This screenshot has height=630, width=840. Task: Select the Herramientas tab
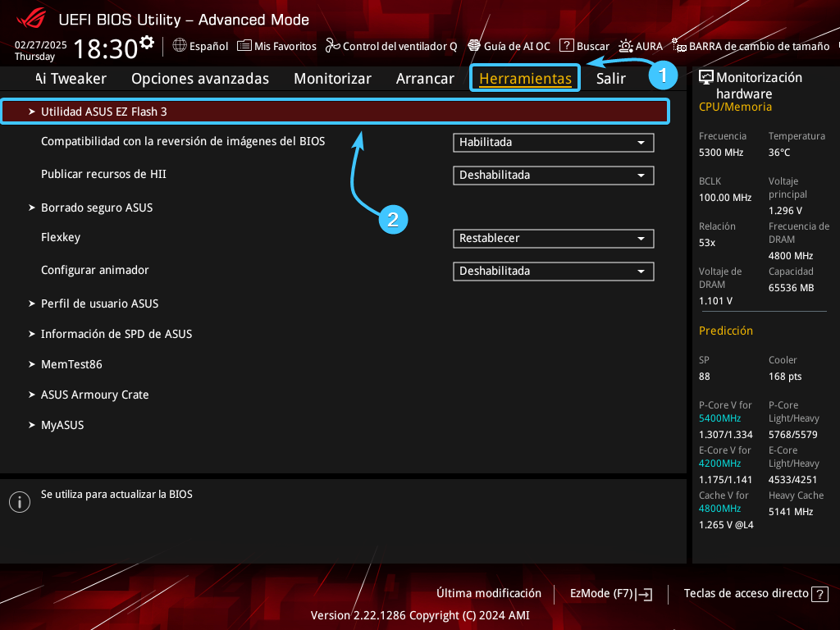[x=525, y=78]
